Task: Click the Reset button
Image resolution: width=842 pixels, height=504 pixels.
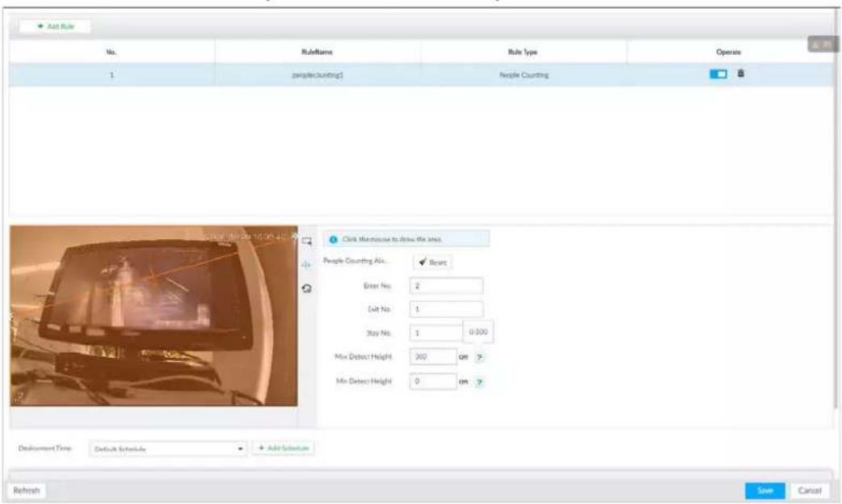Action: [x=433, y=262]
